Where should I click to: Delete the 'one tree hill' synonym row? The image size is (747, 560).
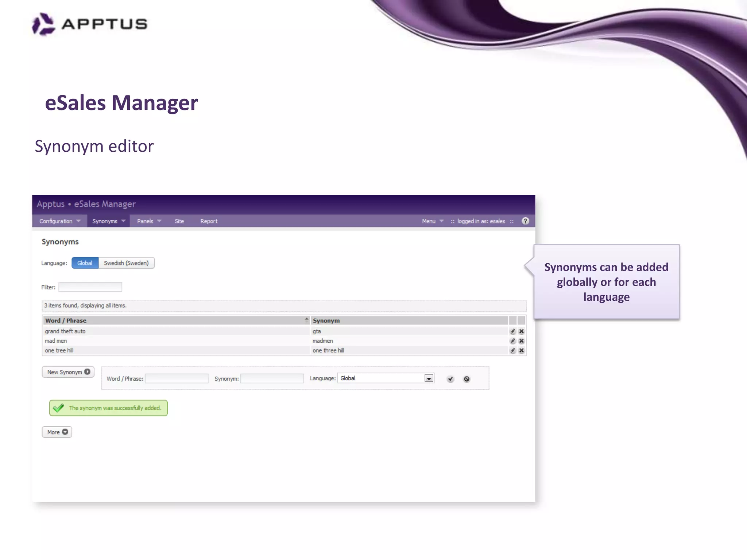tap(521, 350)
